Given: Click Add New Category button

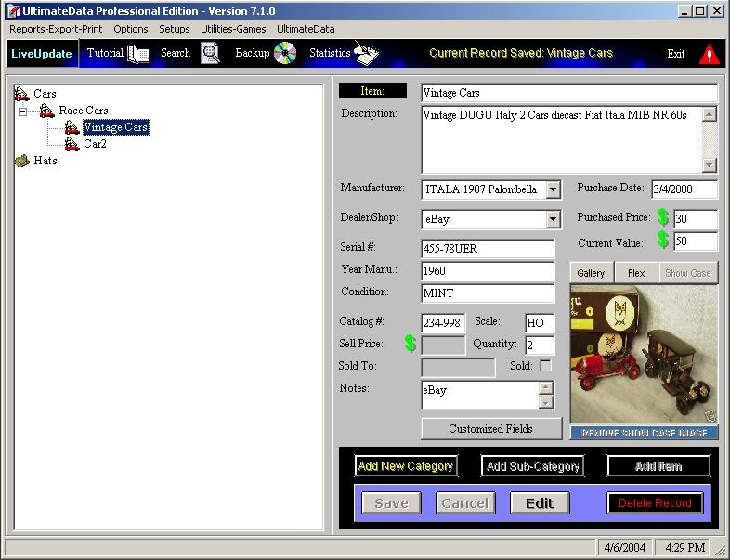Looking at the screenshot, I should pos(405,466).
